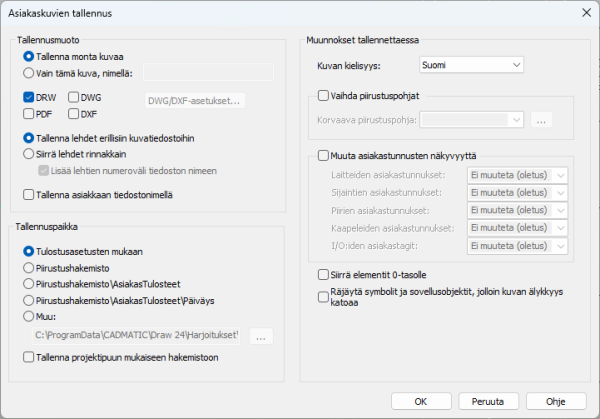This screenshot has width=600, height=419.
Task: Enable the DWG format checkbox
Action: click(x=74, y=98)
